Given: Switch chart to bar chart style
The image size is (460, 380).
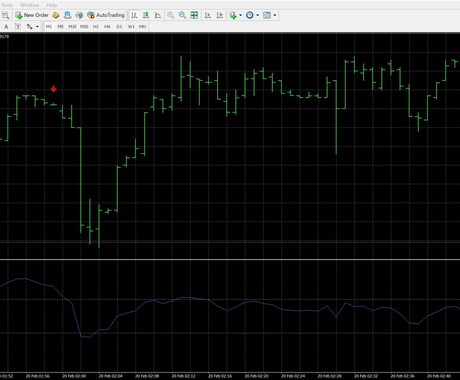Looking at the screenshot, I should click(x=134, y=15).
